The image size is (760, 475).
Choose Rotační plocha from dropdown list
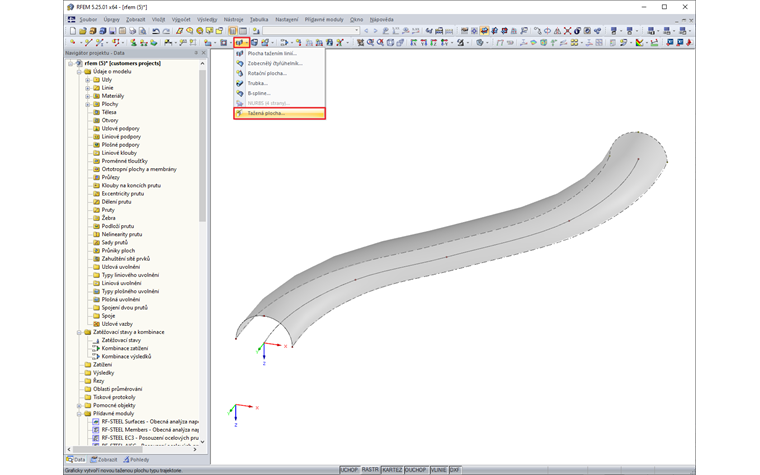pyautogui.click(x=267, y=73)
